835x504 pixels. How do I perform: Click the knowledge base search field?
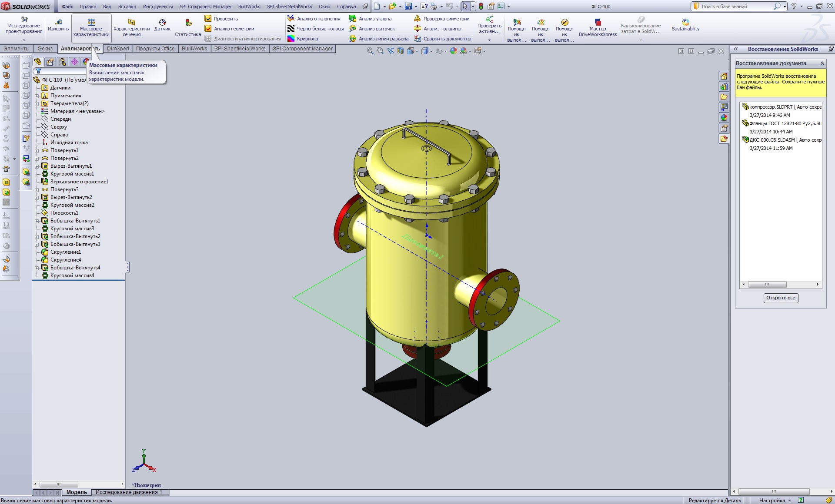735,7
